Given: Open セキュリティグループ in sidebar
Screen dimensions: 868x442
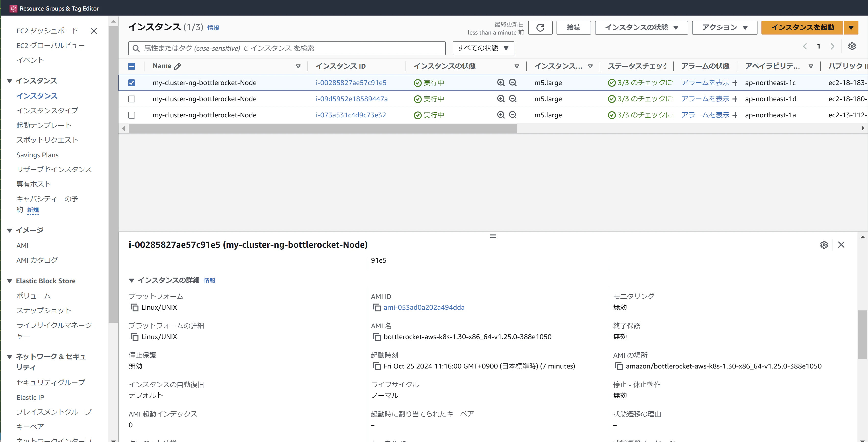Looking at the screenshot, I should [50, 382].
